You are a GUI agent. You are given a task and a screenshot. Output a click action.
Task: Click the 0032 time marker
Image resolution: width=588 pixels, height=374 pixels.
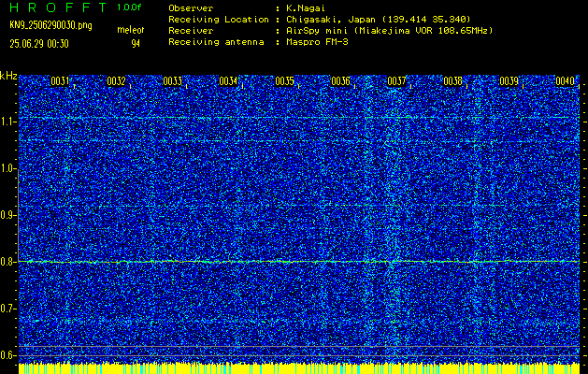pos(116,81)
